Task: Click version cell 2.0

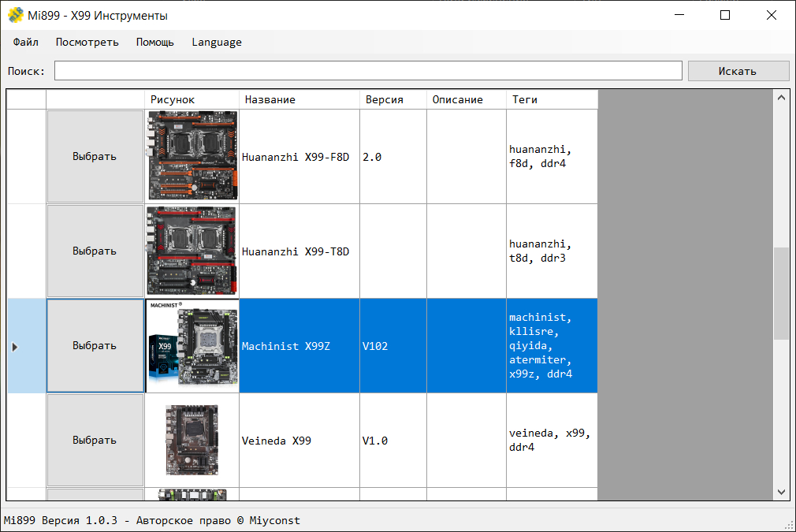Action: click(393, 156)
